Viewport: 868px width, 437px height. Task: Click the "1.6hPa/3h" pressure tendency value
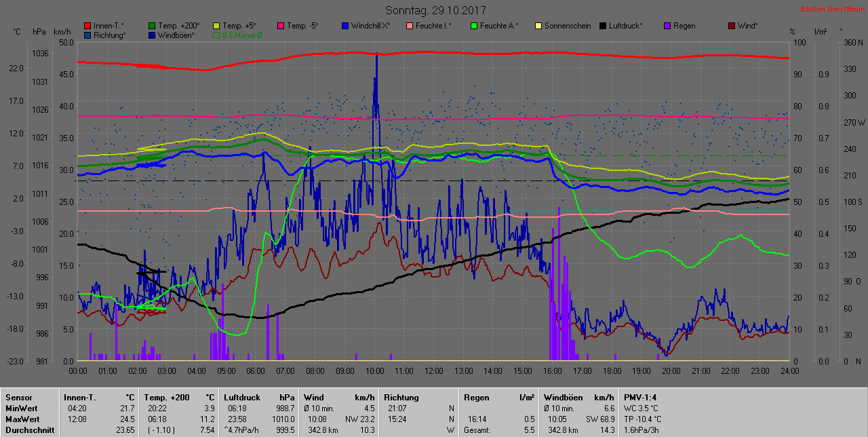pos(642,430)
